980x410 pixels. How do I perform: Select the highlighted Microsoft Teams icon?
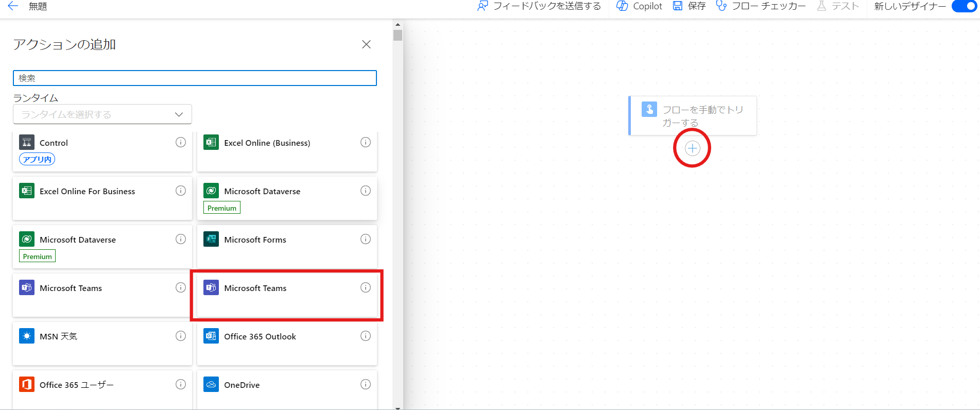(211, 288)
